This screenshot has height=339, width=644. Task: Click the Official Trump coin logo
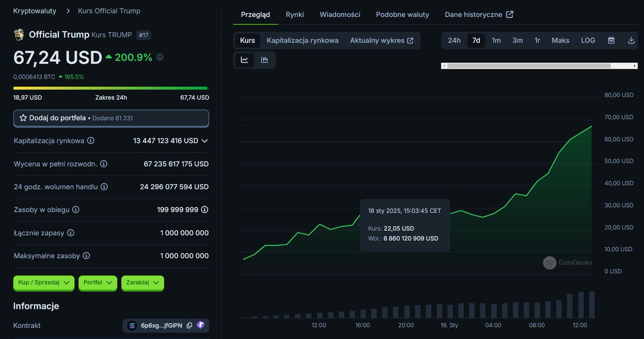point(19,35)
